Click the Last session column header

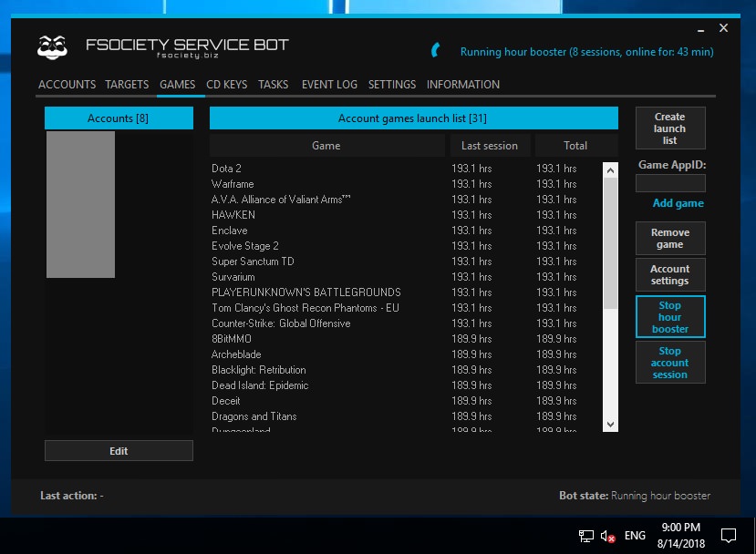490,146
